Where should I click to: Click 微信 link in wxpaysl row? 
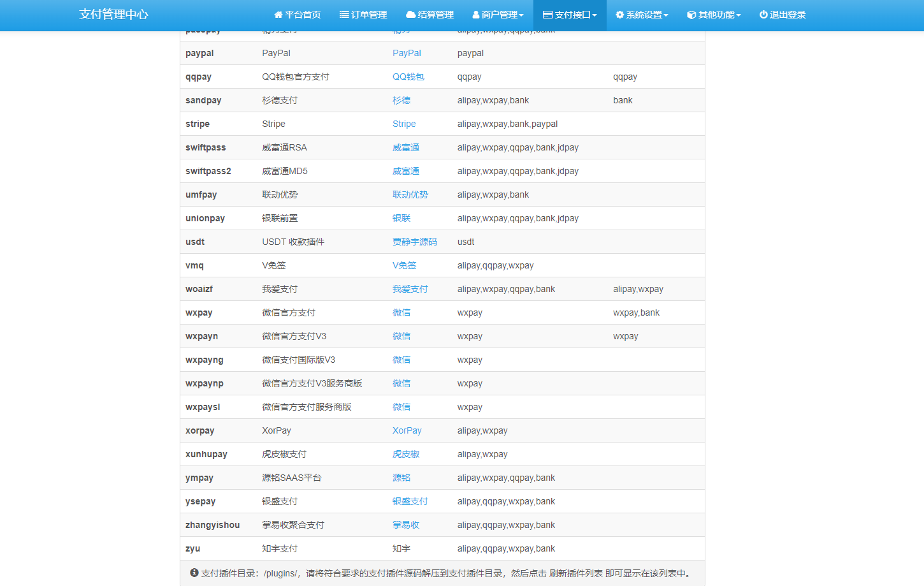click(401, 407)
